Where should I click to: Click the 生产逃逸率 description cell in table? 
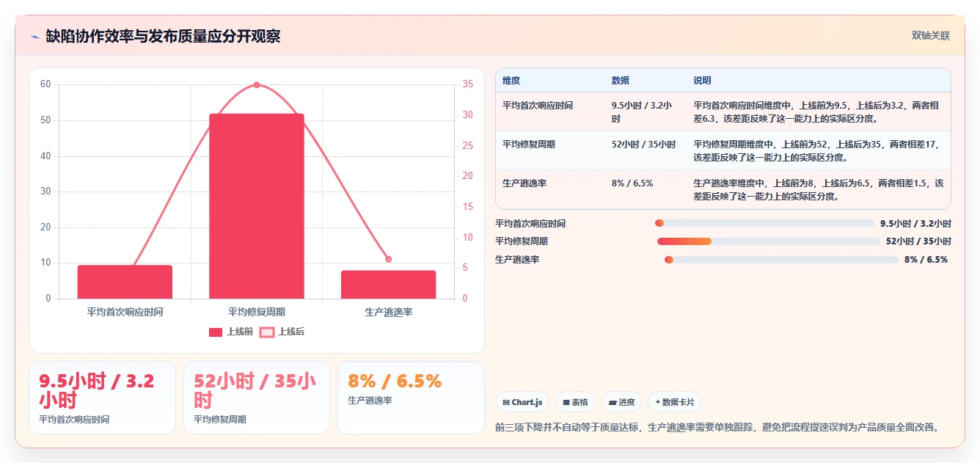(819, 189)
